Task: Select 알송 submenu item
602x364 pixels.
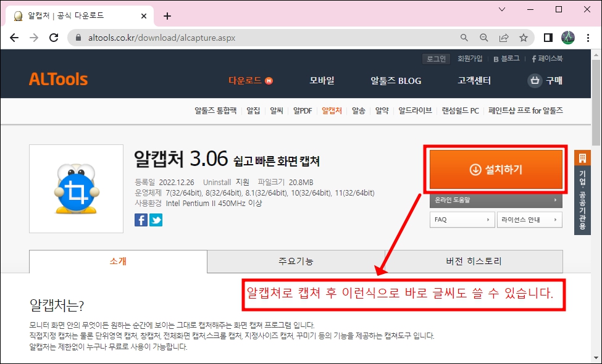Action: click(x=359, y=110)
